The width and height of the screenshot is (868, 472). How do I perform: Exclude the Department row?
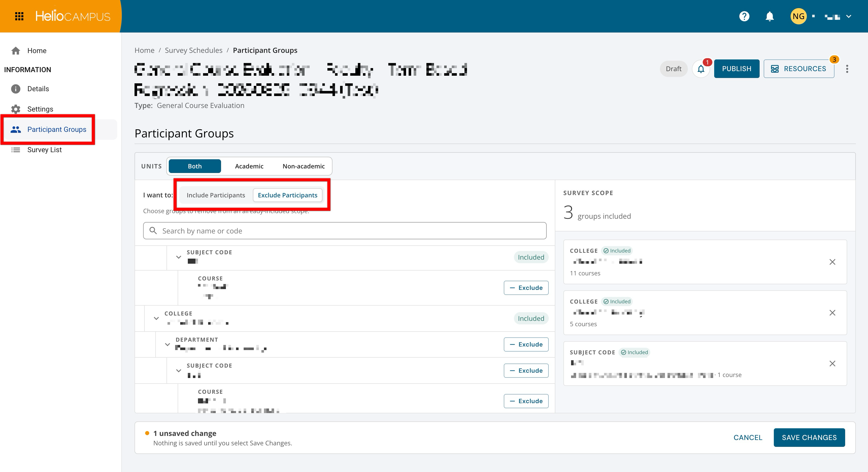pos(526,344)
